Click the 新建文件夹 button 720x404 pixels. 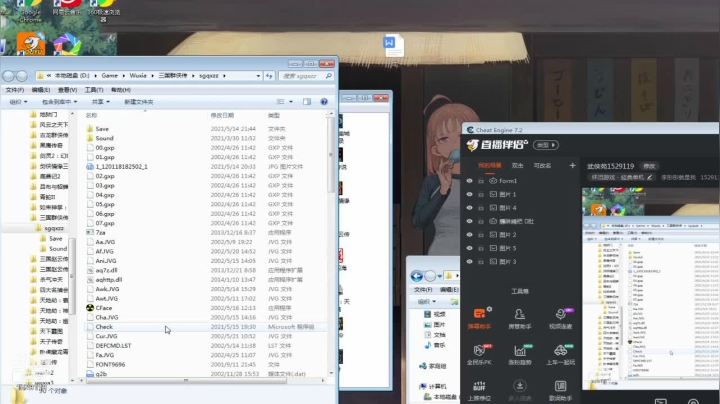pos(139,101)
